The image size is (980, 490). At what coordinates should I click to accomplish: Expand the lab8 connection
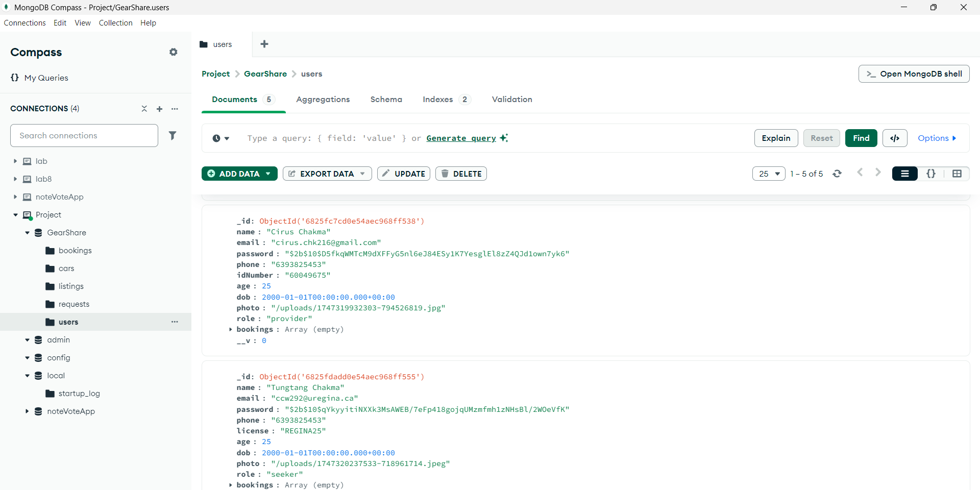tap(15, 179)
